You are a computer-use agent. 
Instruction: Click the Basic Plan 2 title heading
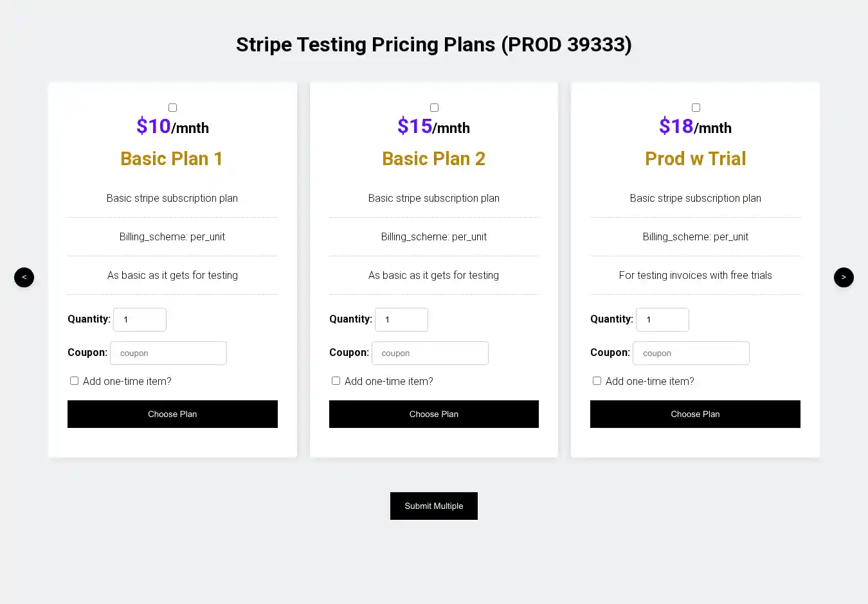434,159
